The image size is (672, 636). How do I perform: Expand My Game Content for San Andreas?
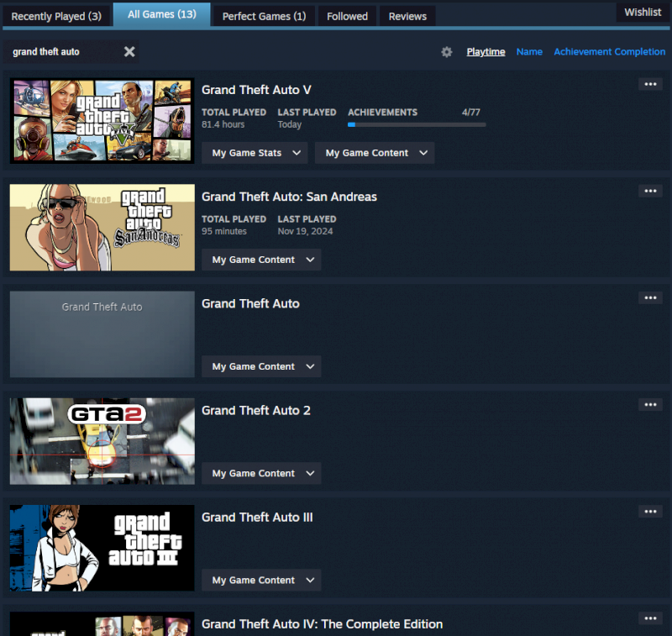click(261, 260)
